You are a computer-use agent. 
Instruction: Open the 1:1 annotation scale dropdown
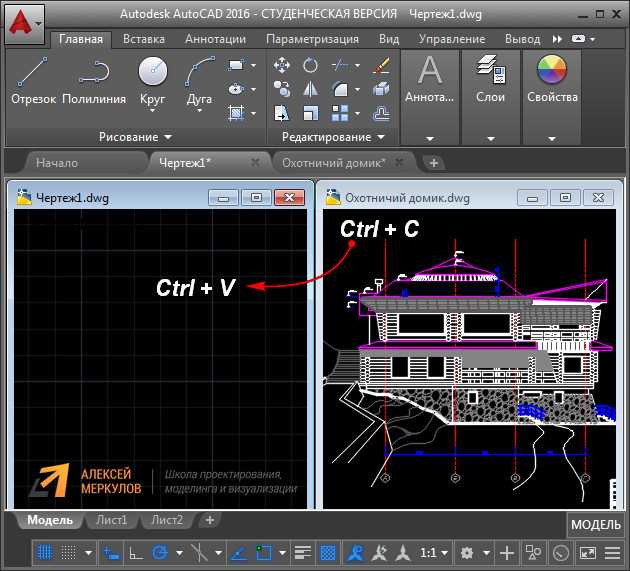click(x=434, y=552)
